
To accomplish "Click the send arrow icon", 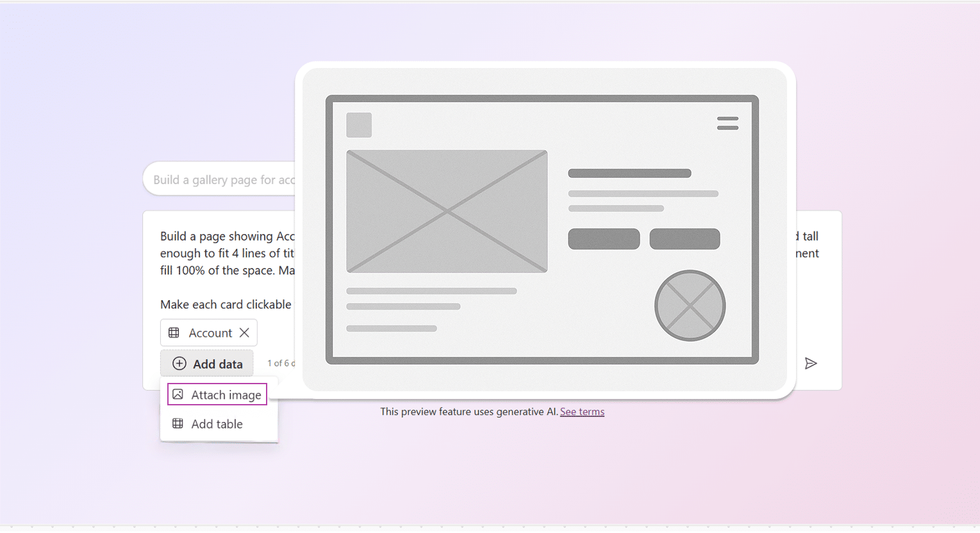I will (x=811, y=364).
